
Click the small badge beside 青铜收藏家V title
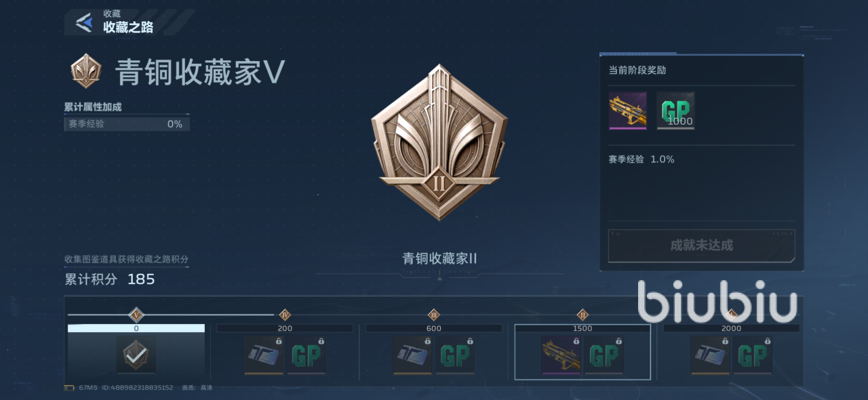point(86,71)
